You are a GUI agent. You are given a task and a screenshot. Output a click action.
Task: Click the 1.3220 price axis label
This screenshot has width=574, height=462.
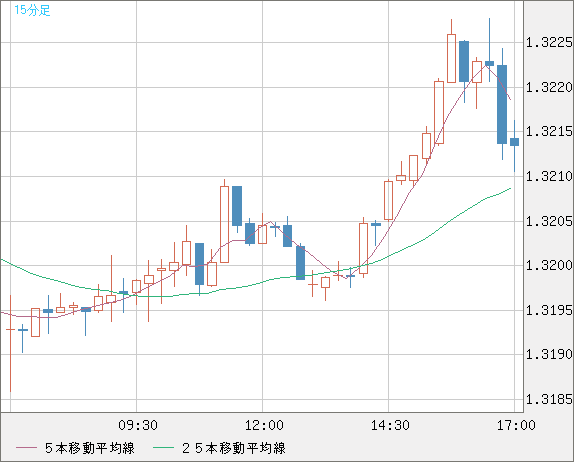coord(549,87)
